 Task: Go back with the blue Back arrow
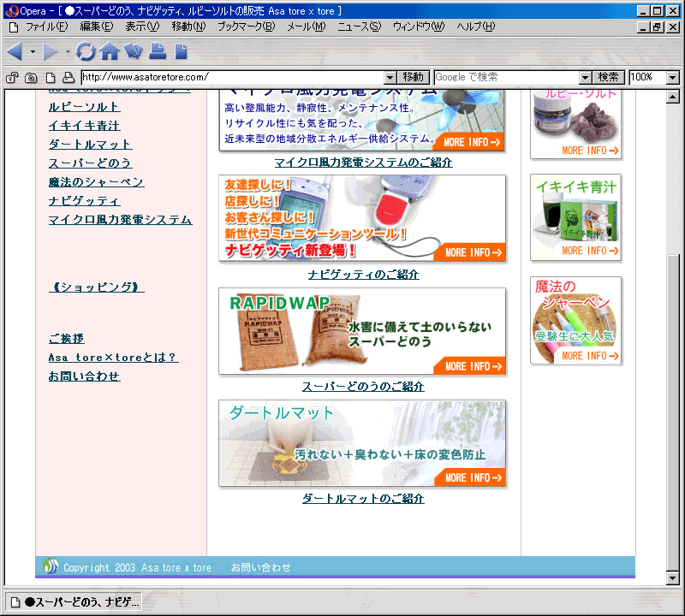15,51
